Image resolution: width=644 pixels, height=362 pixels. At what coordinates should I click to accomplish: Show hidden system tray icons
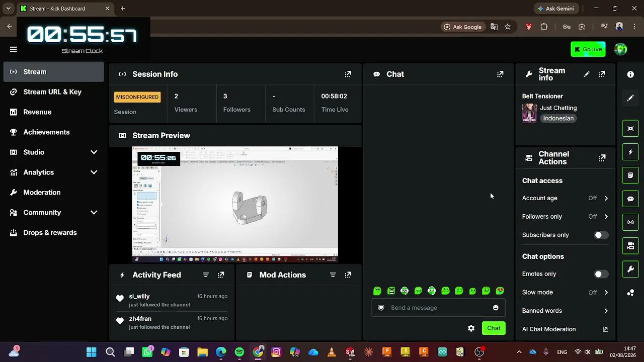click(x=519, y=352)
